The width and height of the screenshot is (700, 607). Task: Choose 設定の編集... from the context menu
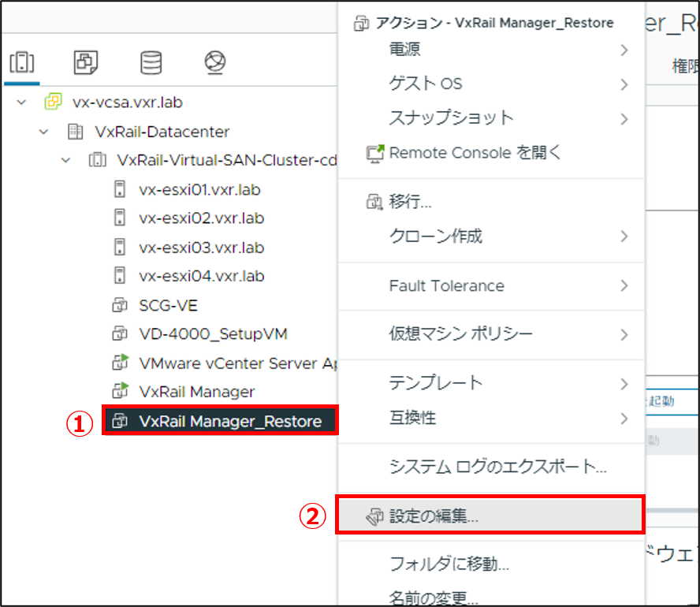click(x=490, y=516)
